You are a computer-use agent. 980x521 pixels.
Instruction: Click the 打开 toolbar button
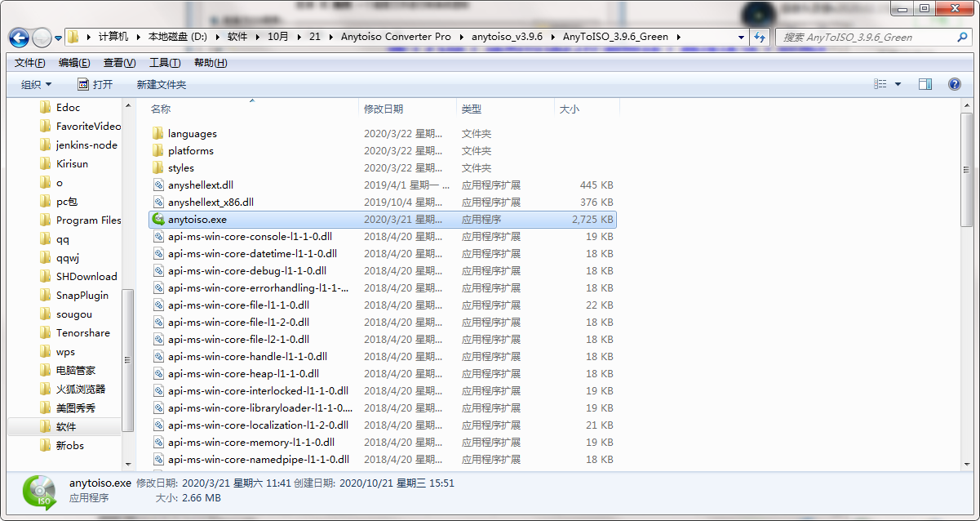click(x=95, y=84)
